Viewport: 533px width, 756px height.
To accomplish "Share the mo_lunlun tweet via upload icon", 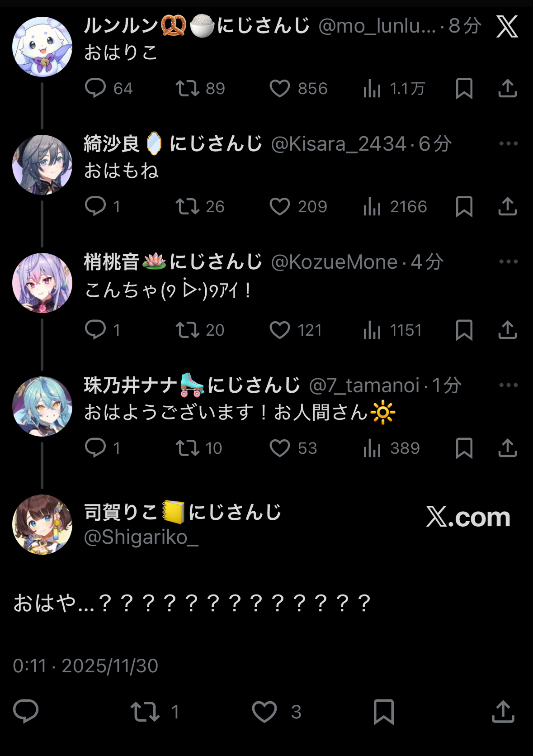I will point(507,89).
